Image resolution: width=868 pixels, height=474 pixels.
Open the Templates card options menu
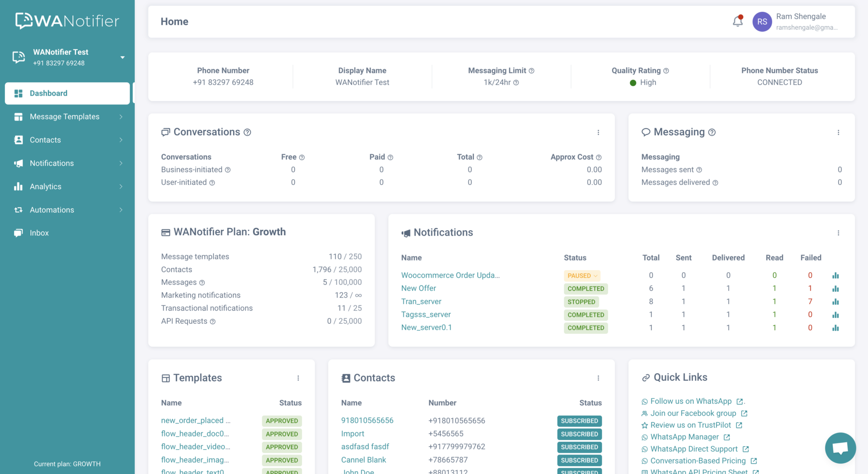coord(298,378)
